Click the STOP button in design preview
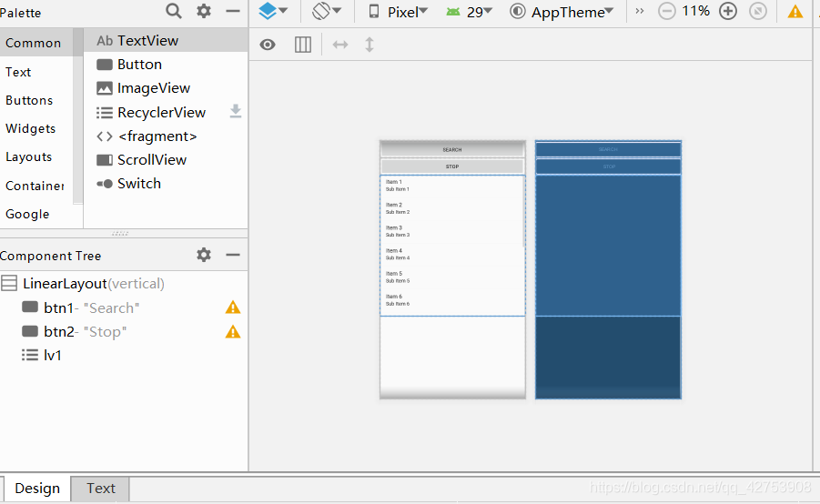 click(x=452, y=166)
